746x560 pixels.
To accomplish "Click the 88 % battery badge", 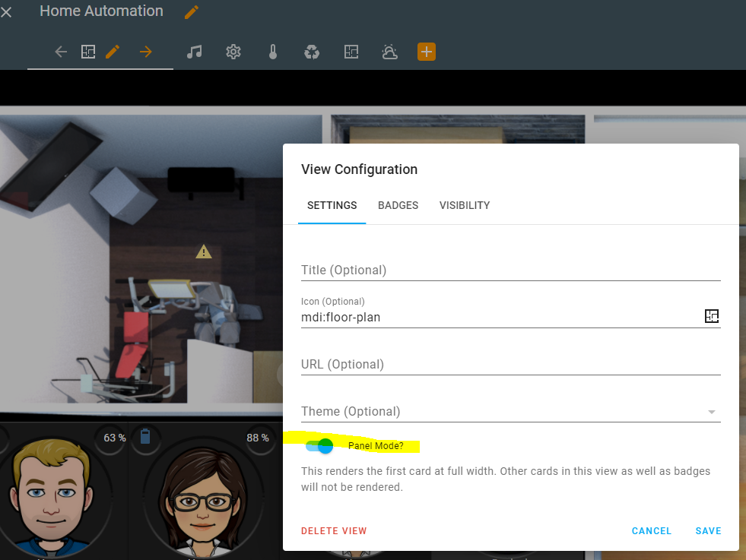I will 257,438.
